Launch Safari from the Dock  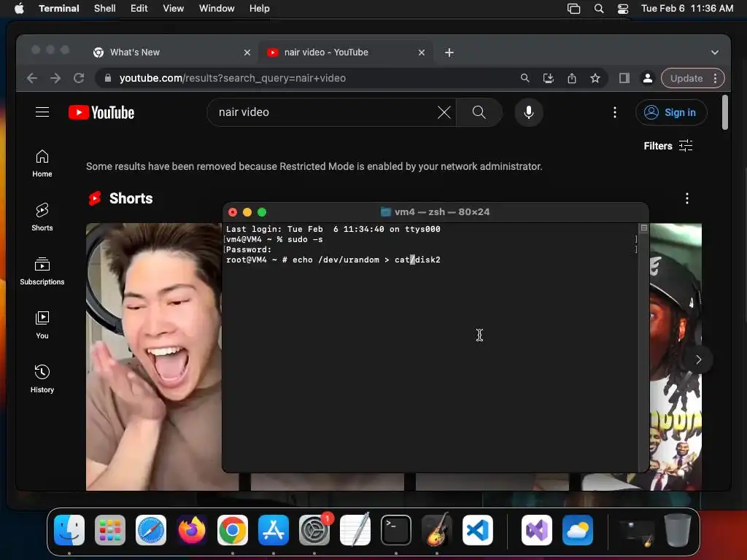[151, 529]
